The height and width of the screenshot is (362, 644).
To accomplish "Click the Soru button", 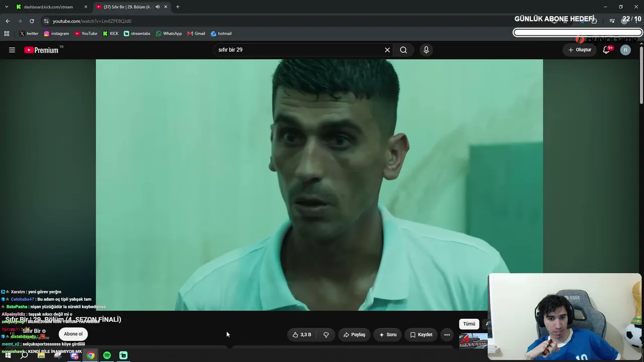I will (x=388, y=334).
